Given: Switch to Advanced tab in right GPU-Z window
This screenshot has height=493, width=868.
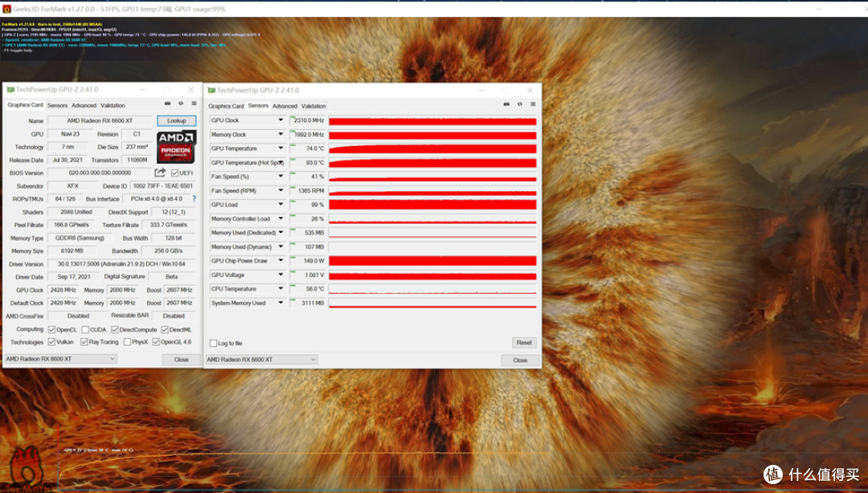Looking at the screenshot, I should point(285,106).
